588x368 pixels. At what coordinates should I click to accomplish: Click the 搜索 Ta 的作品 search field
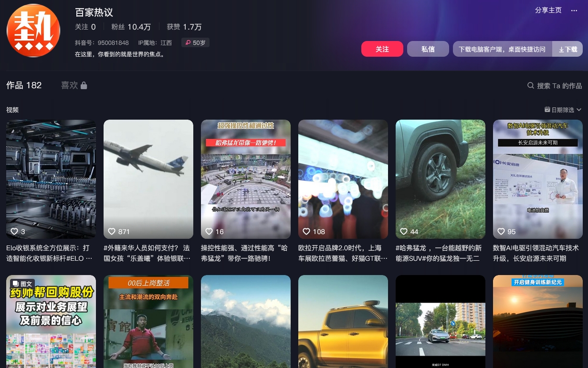(555, 86)
